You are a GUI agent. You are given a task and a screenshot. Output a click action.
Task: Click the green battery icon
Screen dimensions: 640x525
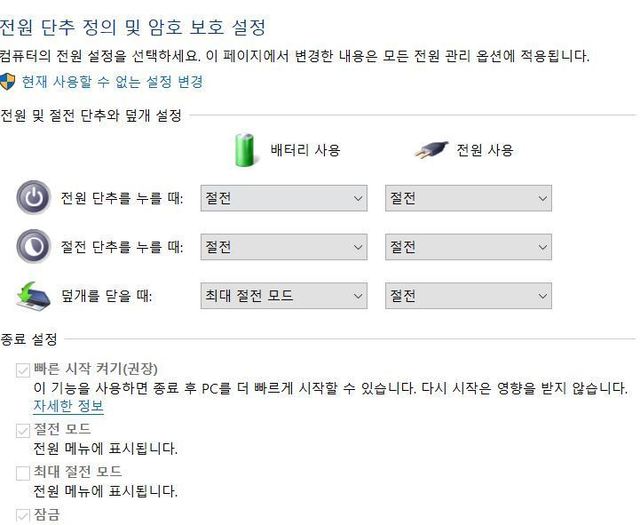point(245,150)
